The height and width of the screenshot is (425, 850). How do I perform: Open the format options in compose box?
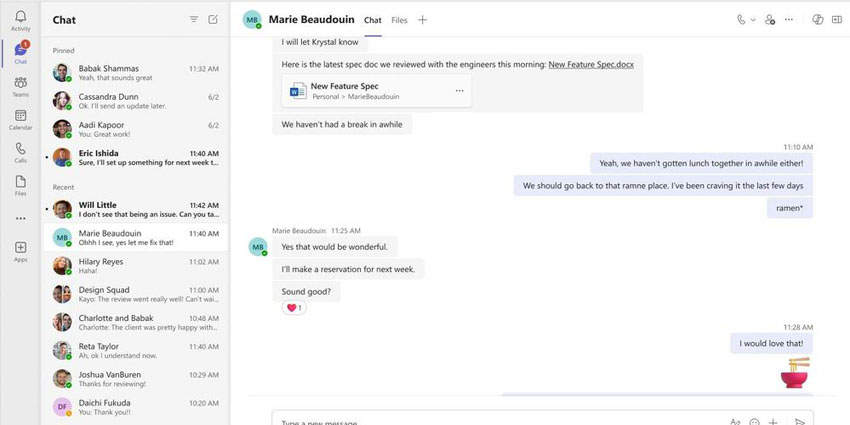tap(735, 422)
